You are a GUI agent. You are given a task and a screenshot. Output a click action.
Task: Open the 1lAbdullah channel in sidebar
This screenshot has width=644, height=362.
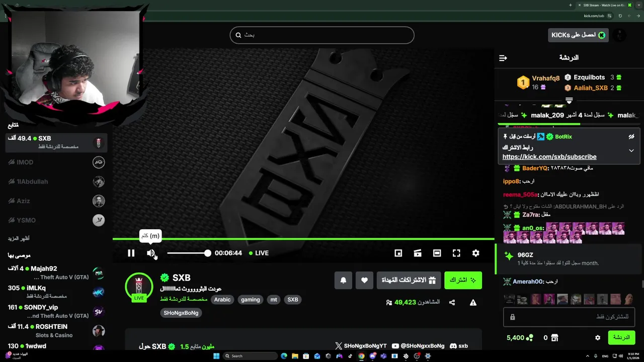[x=56, y=182]
